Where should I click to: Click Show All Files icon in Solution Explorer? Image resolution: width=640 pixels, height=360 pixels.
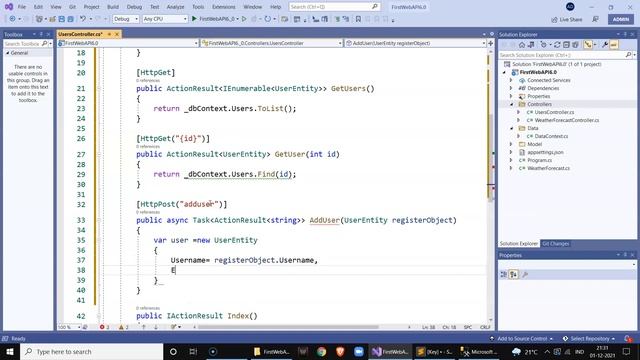[575, 45]
